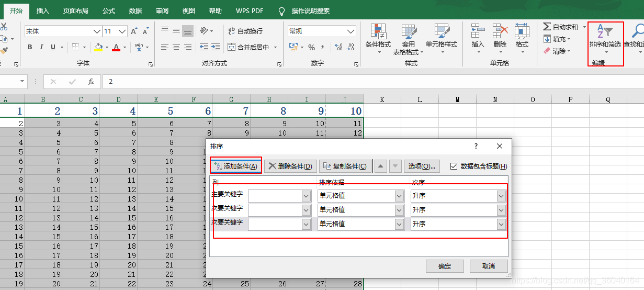Click the move condition up arrow
This screenshot has height=290, width=644.
coord(381,166)
